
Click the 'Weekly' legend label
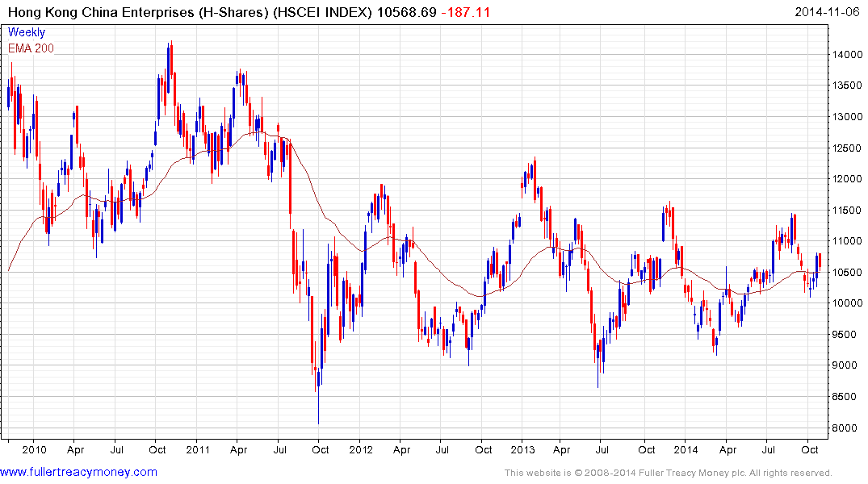pos(27,32)
